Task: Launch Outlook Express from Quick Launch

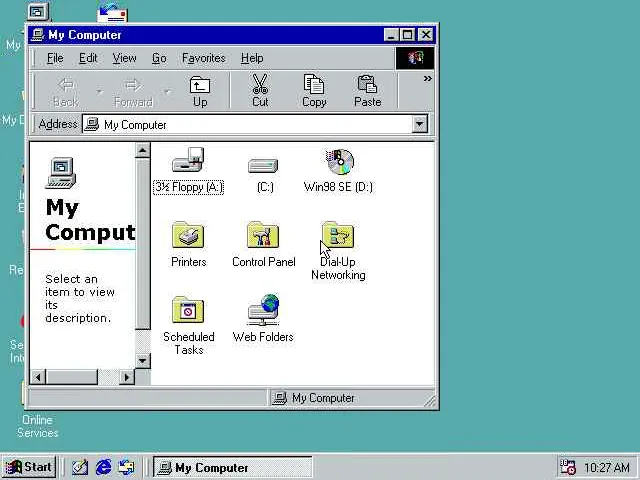Action: (126, 467)
